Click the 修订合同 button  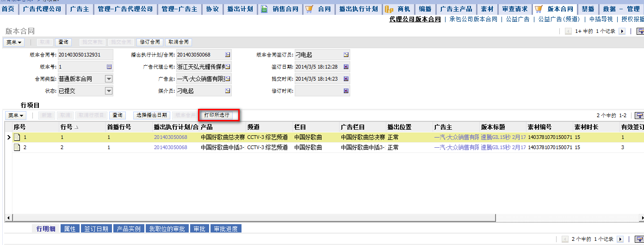click(150, 42)
